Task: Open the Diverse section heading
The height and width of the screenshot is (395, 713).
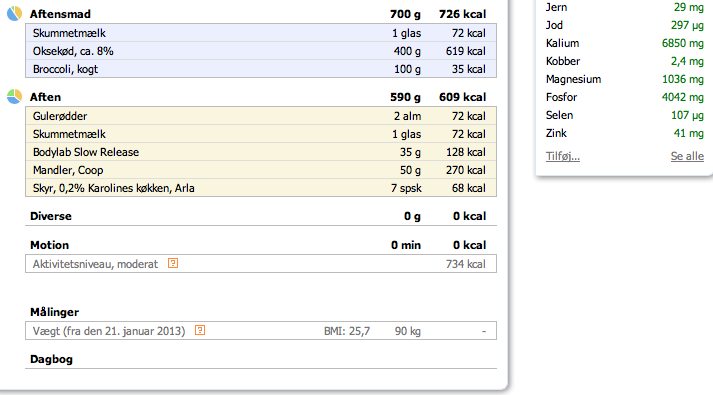Action: [x=50, y=216]
